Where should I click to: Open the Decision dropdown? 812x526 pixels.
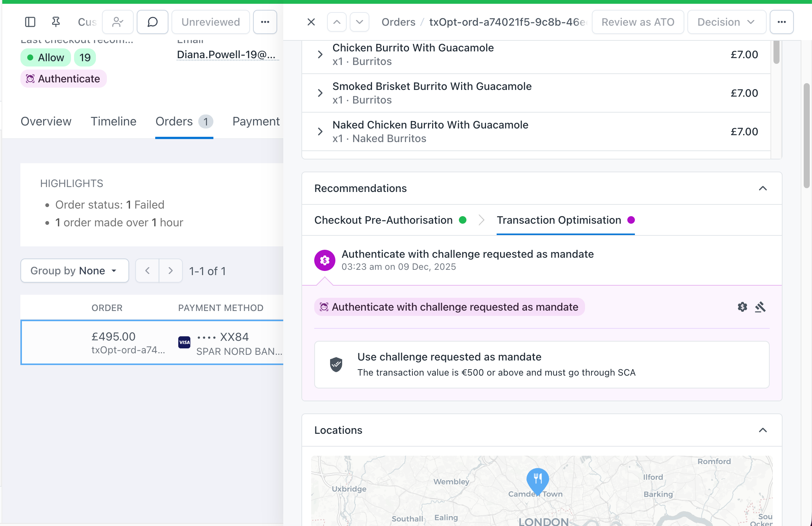[726, 22]
